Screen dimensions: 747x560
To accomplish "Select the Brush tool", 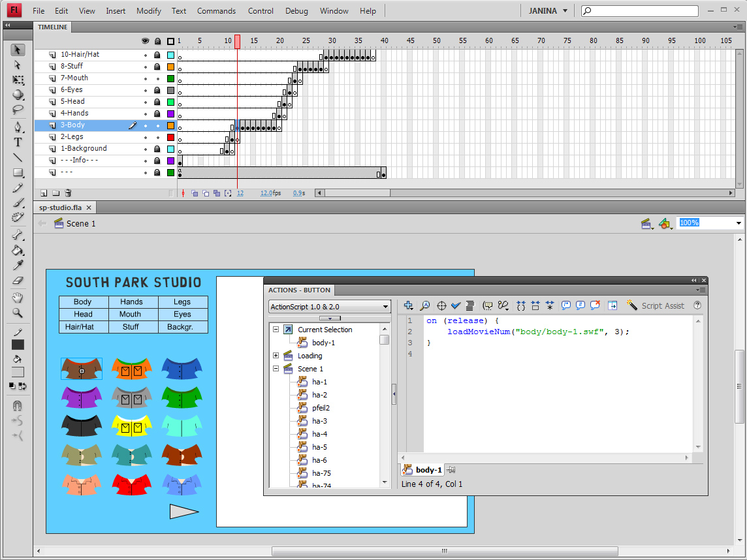I will coord(18,202).
